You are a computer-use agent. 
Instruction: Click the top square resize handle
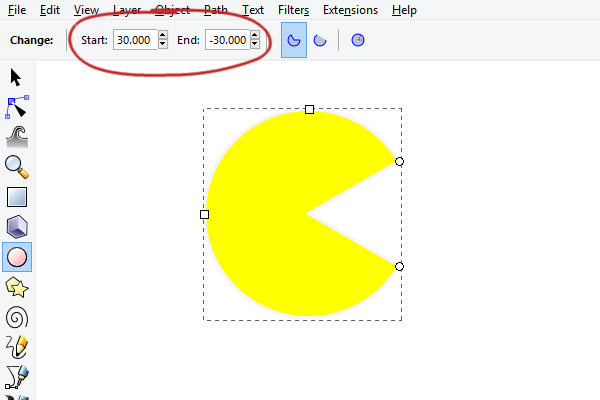click(310, 109)
